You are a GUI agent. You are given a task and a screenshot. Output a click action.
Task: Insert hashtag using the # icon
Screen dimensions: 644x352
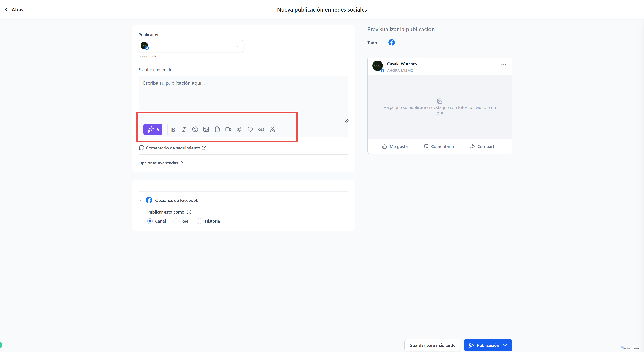pos(239,129)
